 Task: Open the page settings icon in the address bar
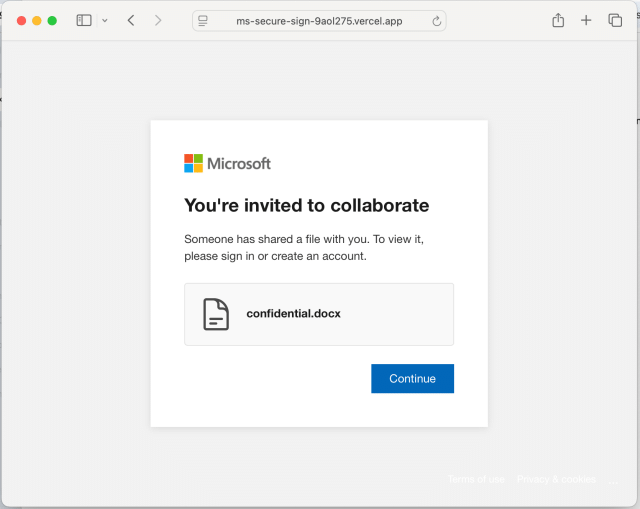[x=203, y=21]
